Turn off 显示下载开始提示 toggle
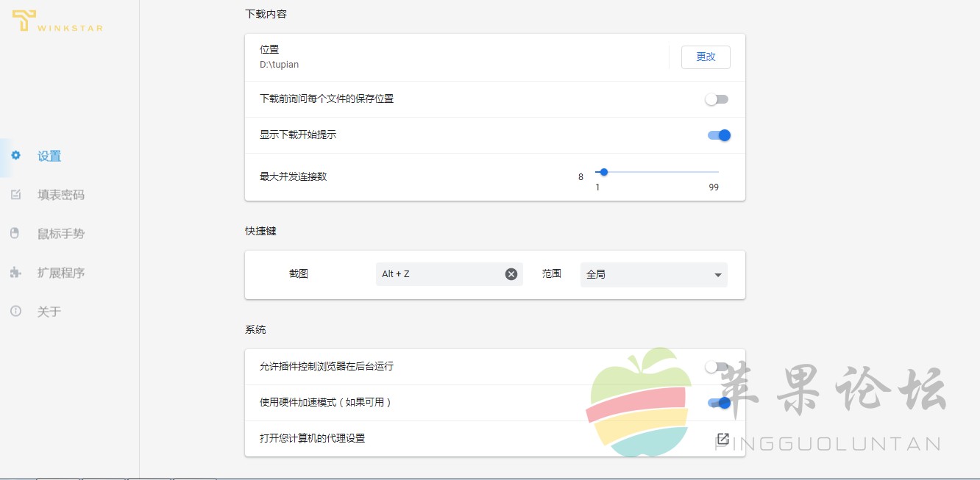 [719, 135]
